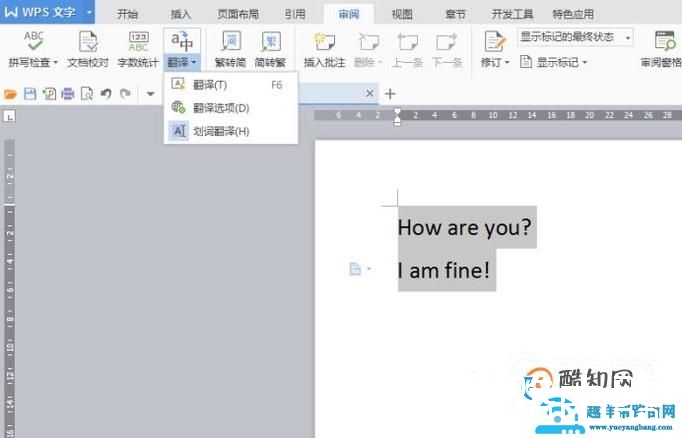The width and height of the screenshot is (682, 438).
Task: Click the tab stop selector box
Action: tap(10, 116)
